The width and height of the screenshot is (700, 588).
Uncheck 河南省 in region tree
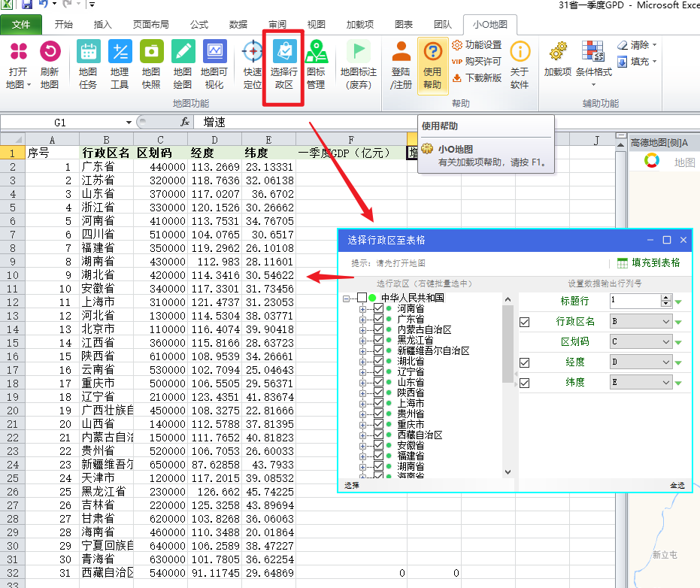coord(379,308)
